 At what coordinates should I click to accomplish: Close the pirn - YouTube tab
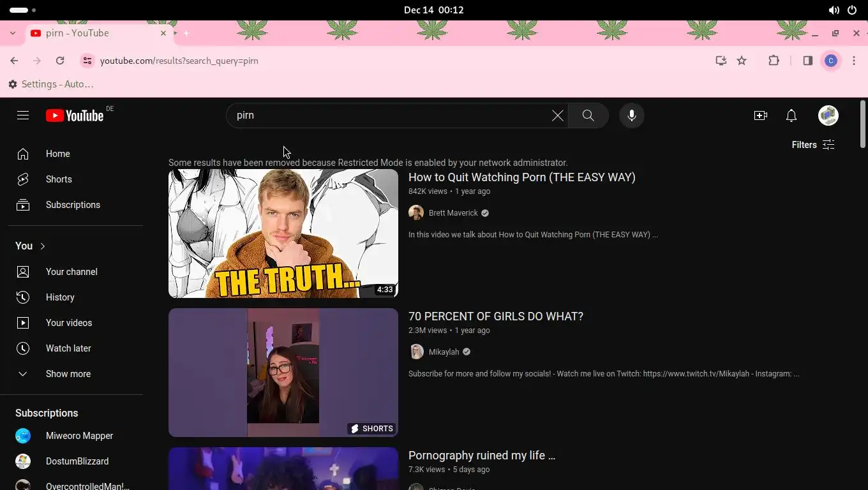point(163,33)
